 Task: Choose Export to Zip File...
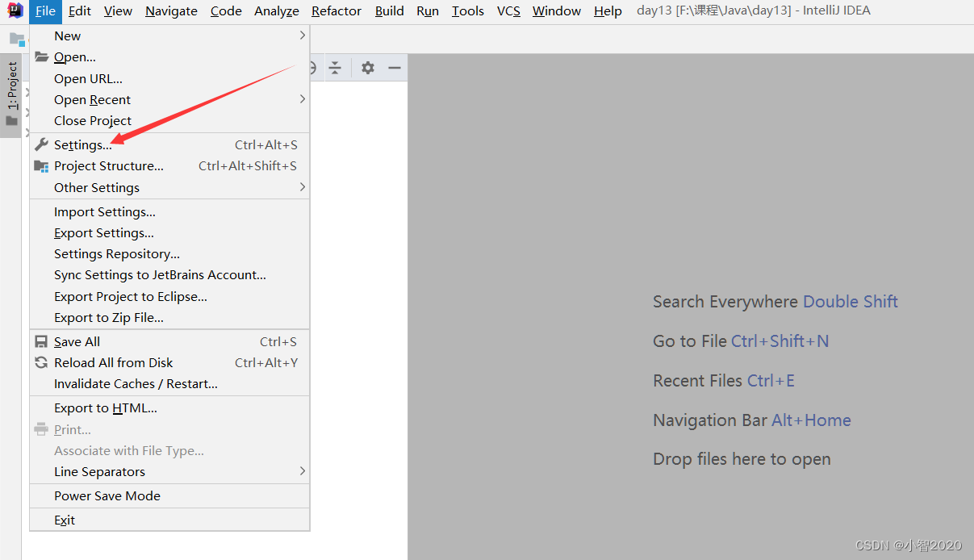[169, 317]
